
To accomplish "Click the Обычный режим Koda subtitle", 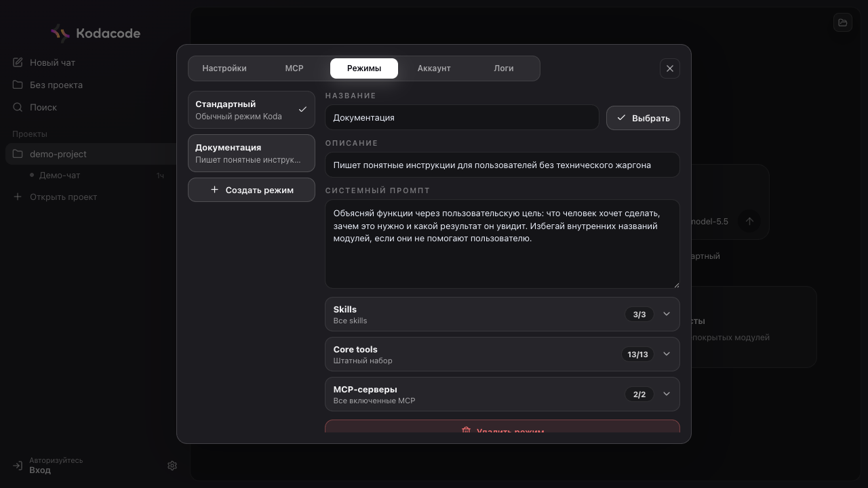I will [239, 117].
